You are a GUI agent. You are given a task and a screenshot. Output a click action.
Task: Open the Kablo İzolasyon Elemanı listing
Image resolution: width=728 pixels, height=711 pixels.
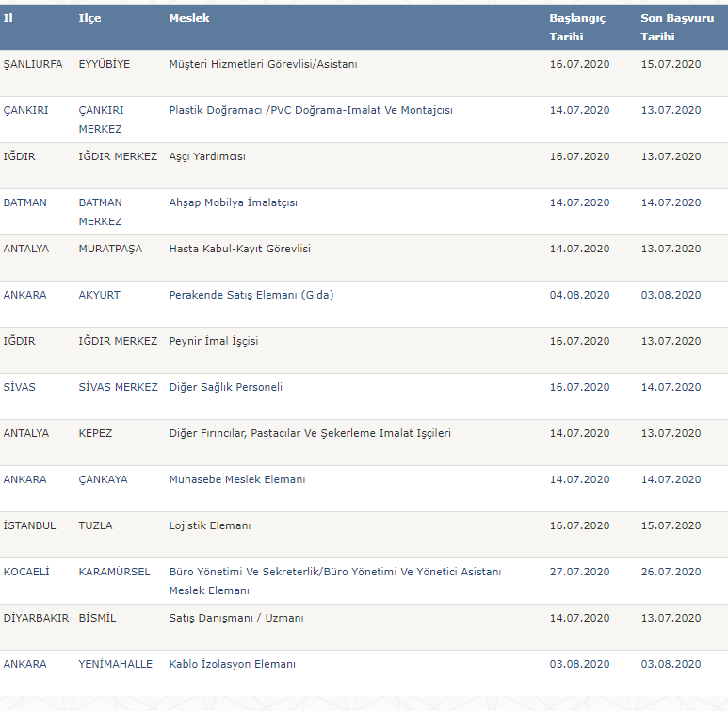pos(232,664)
